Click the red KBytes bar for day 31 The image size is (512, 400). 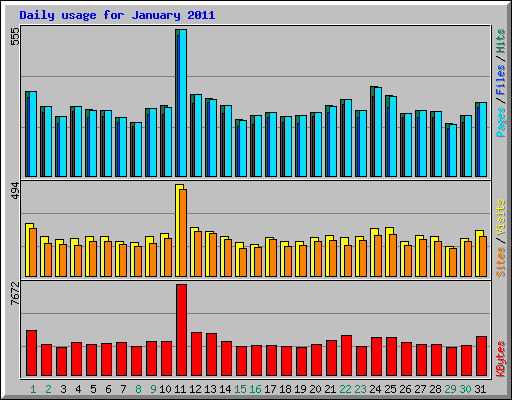click(482, 356)
